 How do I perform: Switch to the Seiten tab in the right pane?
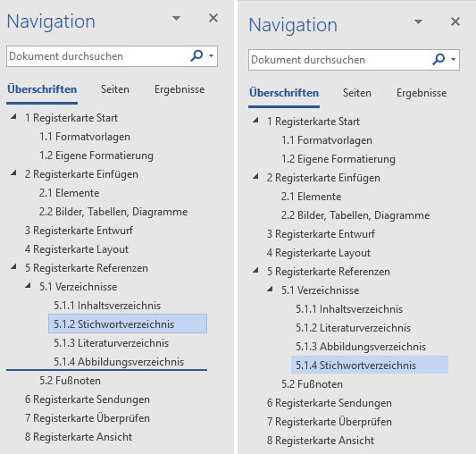coord(357,93)
